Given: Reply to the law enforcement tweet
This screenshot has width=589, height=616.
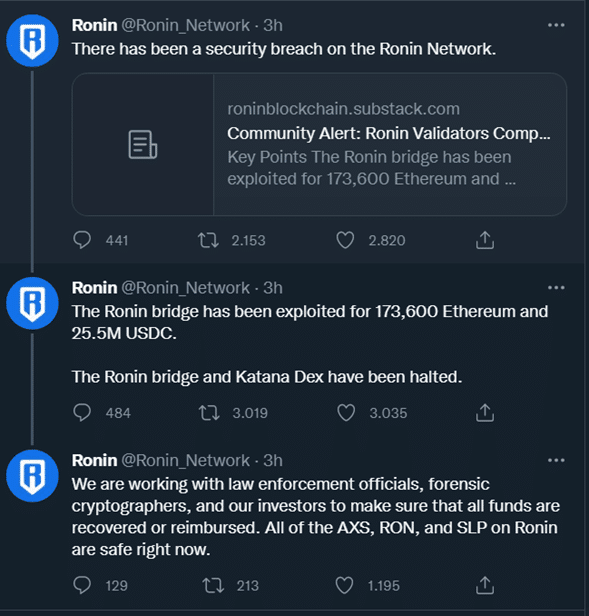Looking at the screenshot, I should (82, 585).
